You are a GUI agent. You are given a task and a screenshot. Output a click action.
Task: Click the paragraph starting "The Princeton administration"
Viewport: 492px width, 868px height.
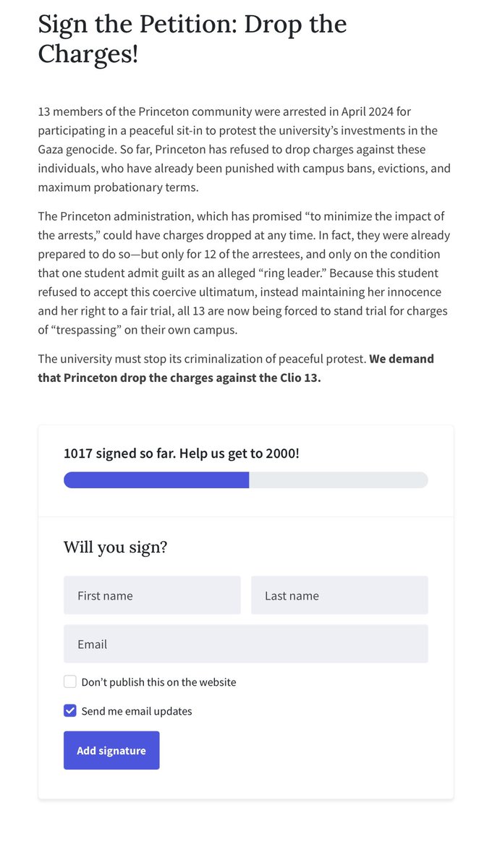coord(245,273)
